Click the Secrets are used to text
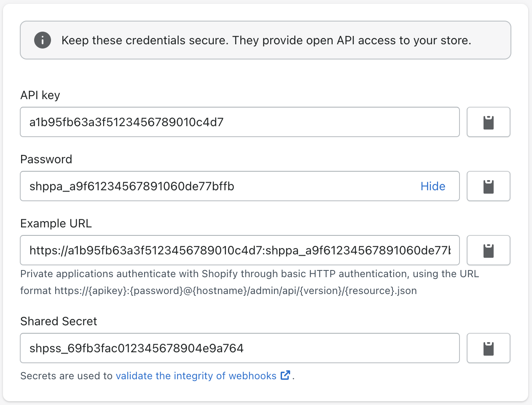The height and width of the screenshot is (405, 532). click(67, 376)
